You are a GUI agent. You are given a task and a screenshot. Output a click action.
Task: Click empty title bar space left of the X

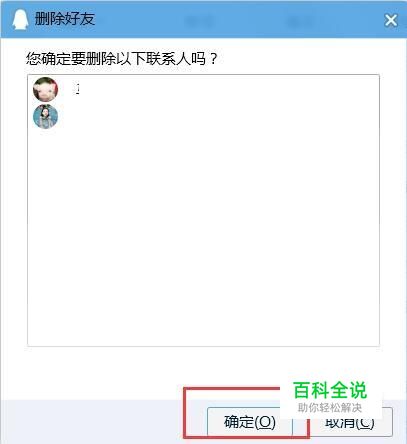(x=350, y=20)
